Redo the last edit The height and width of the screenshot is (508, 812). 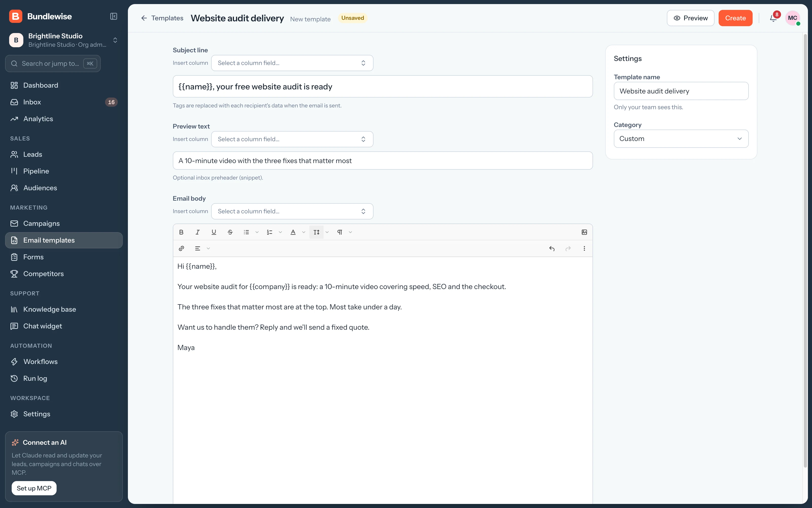(568, 249)
